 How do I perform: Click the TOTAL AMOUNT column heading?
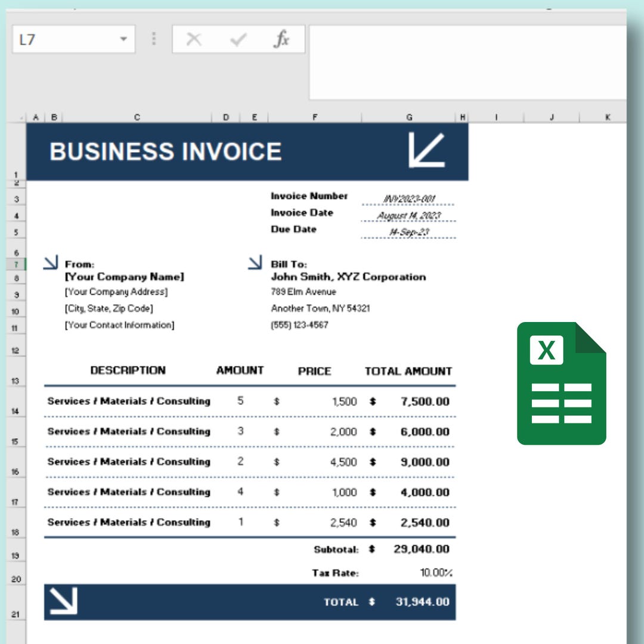click(x=408, y=371)
